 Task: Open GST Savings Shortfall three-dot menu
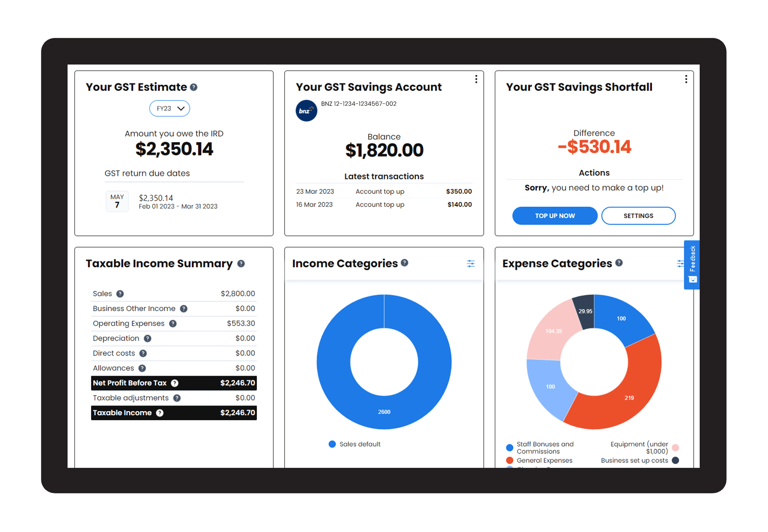coord(686,79)
